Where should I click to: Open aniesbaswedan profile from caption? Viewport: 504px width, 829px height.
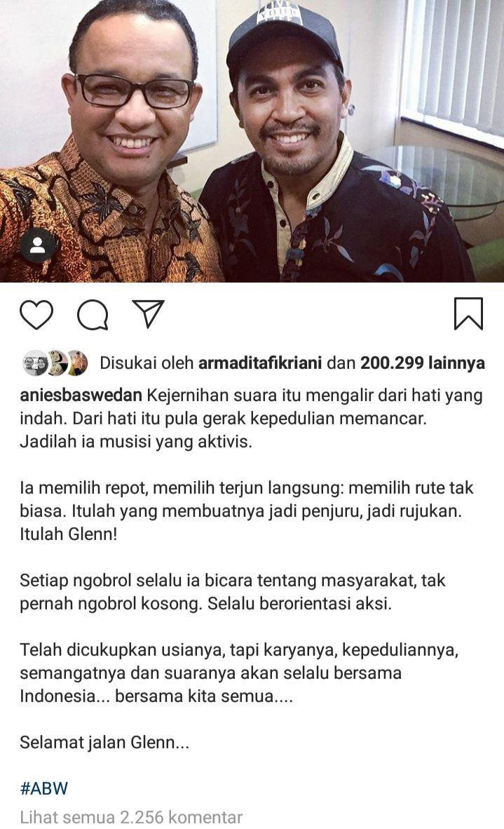pos(81,396)
